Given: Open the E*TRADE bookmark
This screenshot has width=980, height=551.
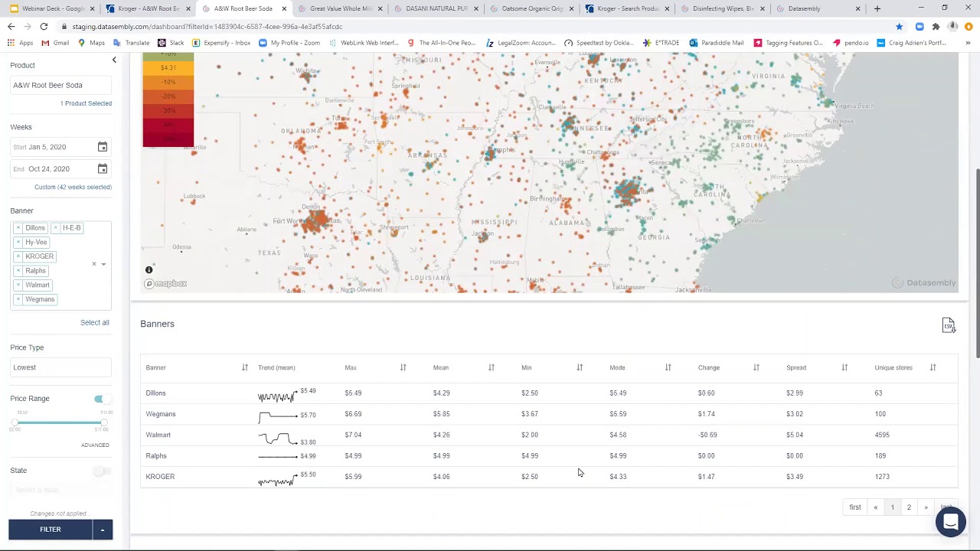Looking at the screenshot, I should 661,43.
